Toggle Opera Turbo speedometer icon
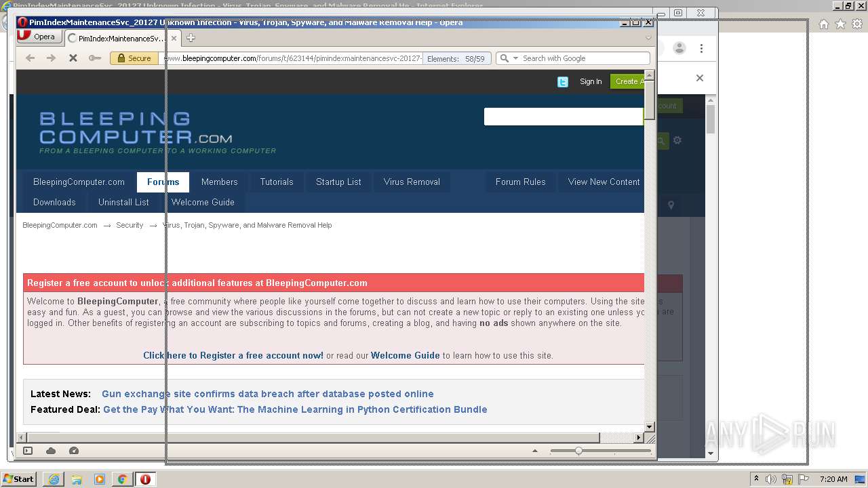The width and height of the screenshot is (868, 488). [x=74, y=451]
